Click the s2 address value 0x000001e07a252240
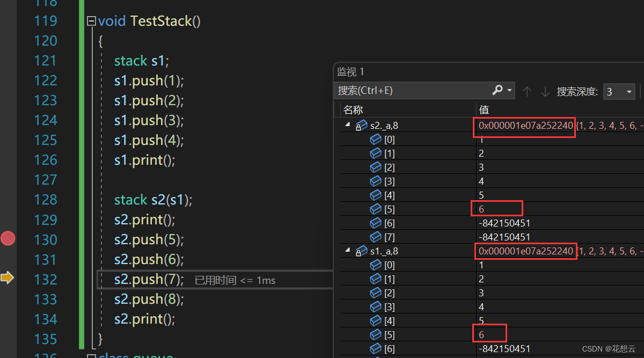 tap(525, 126)
